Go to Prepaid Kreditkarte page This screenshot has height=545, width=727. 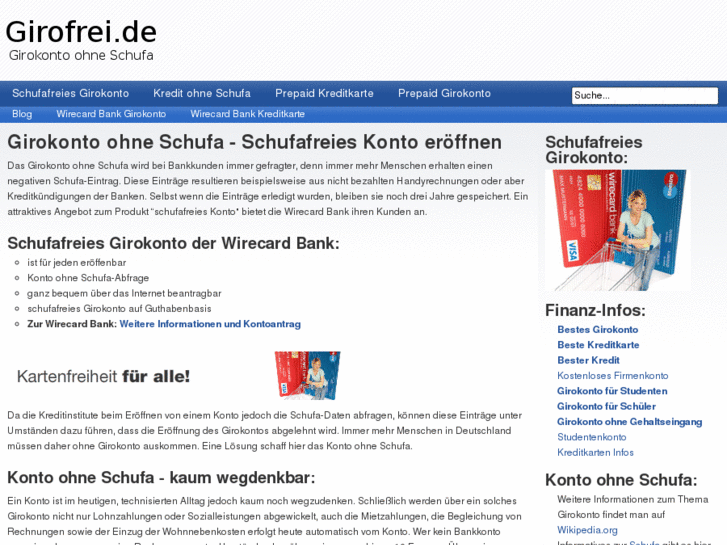pos(324,93)
